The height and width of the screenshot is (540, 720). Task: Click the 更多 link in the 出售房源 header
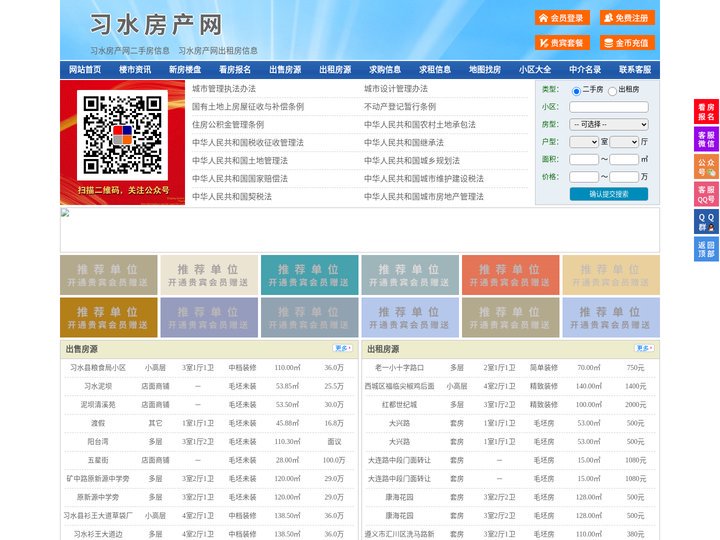pos(343,349)
